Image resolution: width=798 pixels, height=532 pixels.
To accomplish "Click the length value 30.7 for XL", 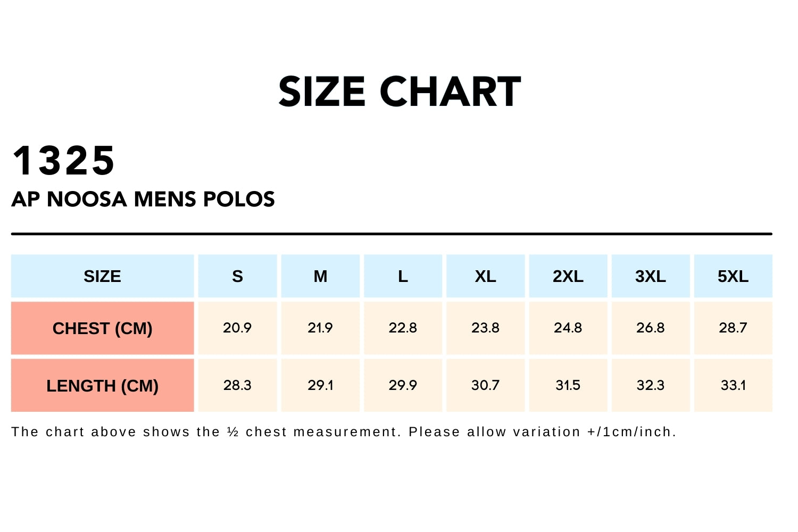I will (x=485, y=385).
